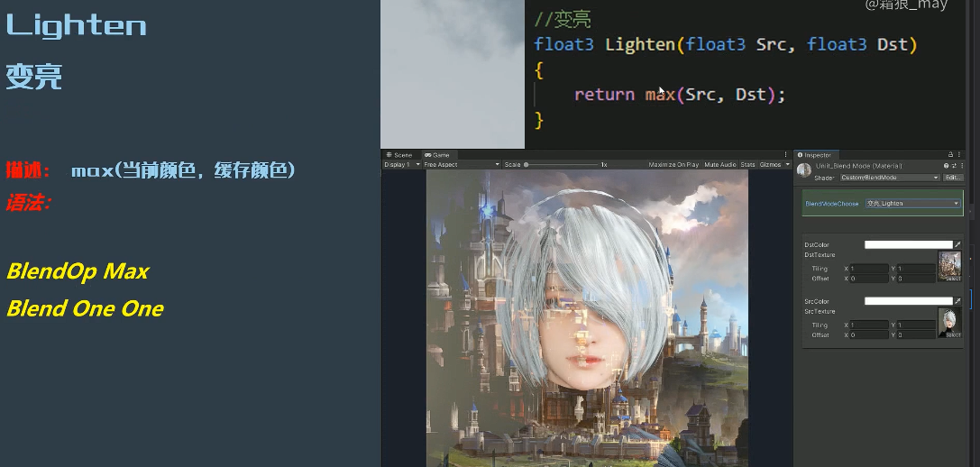Click the DstColor white swatch
980x467 pixels.
point(908,245)
